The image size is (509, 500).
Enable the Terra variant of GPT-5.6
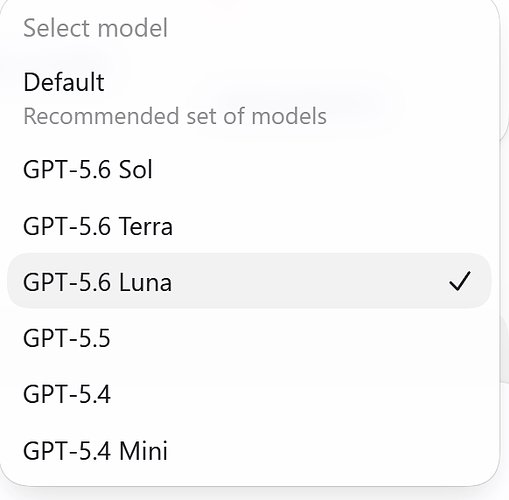(249, 226)
